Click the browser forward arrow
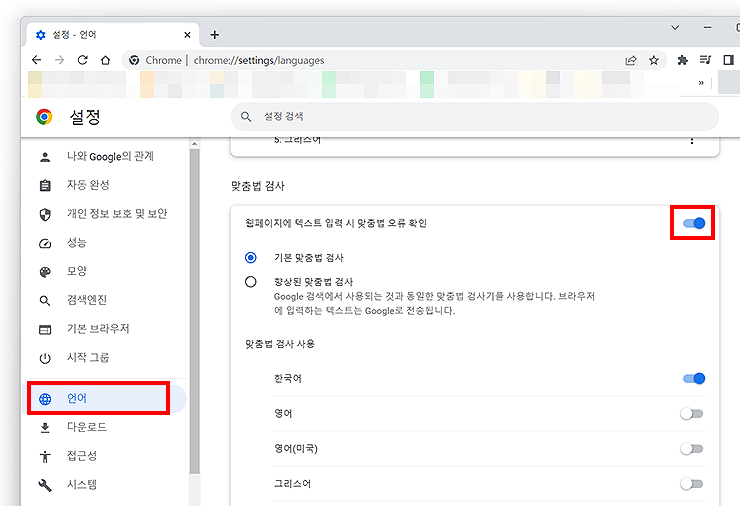The width and height of the screenshot is (740, 506). pyautogui.click(x=59, y=60)
